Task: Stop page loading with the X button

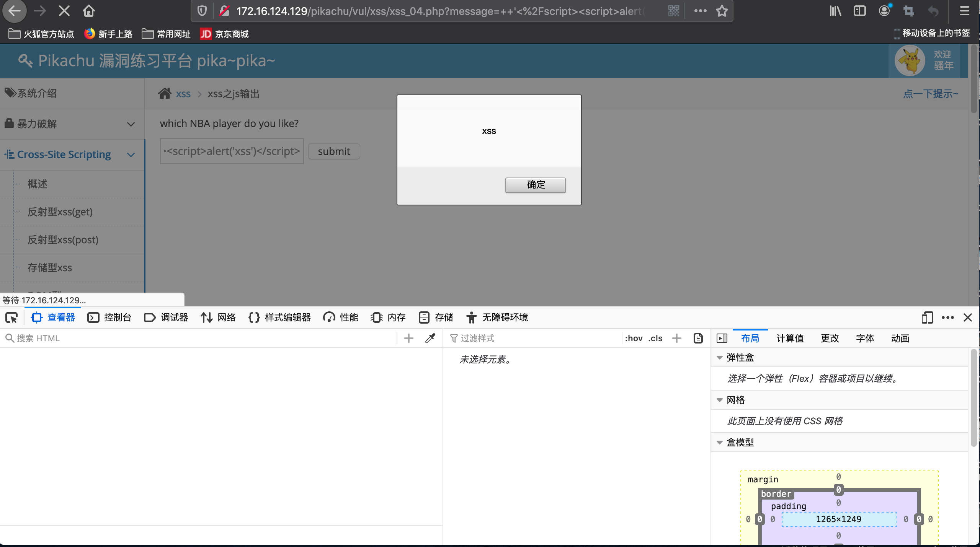Action: (x=64, y=11)
